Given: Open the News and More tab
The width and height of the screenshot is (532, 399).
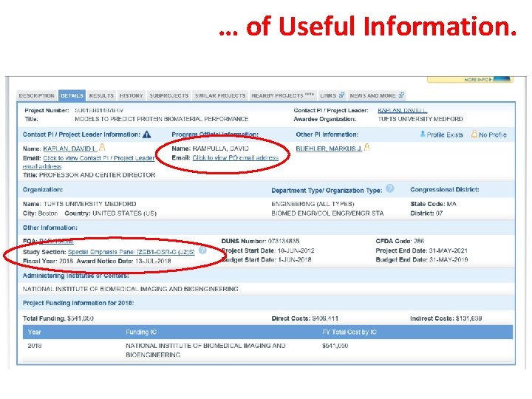Looking at the screenshot, I should [377, 95].
